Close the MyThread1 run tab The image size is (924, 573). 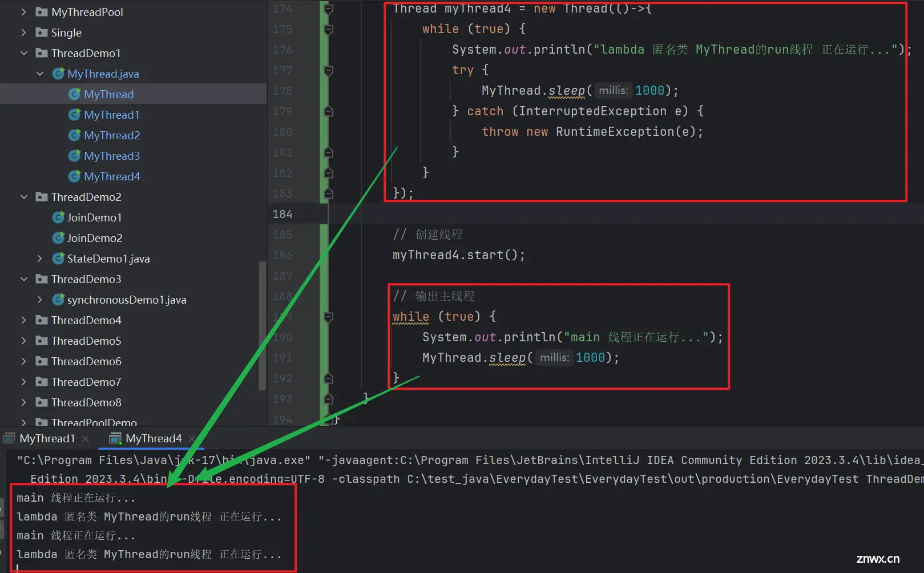pos(86,439)
